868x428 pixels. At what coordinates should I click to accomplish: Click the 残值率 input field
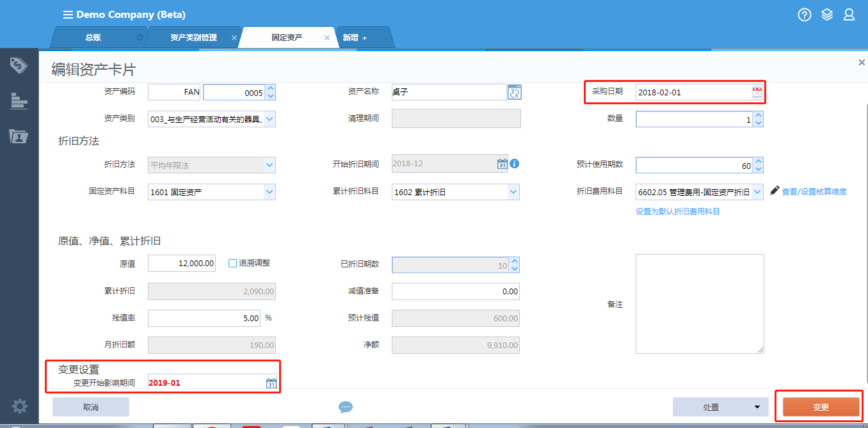tap(204, 318)
